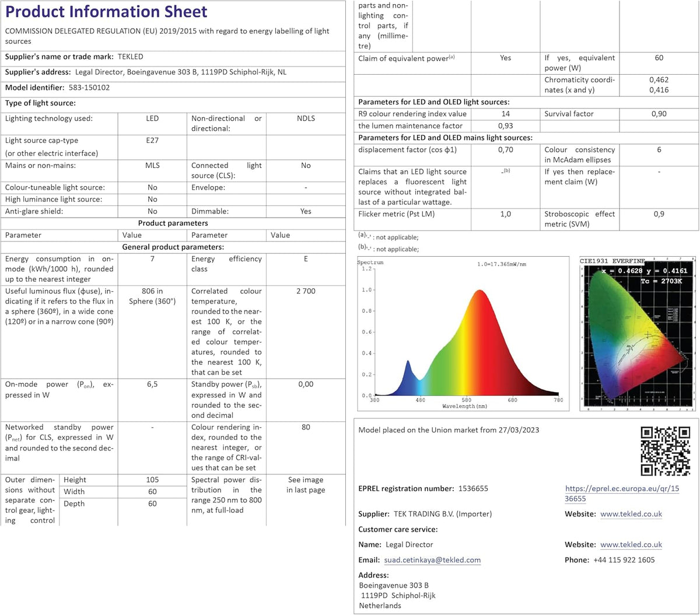The width and height of the screenshot is (700, 615).
Task: Click the spectrum wavelength chart
Action: click(463, 334)
